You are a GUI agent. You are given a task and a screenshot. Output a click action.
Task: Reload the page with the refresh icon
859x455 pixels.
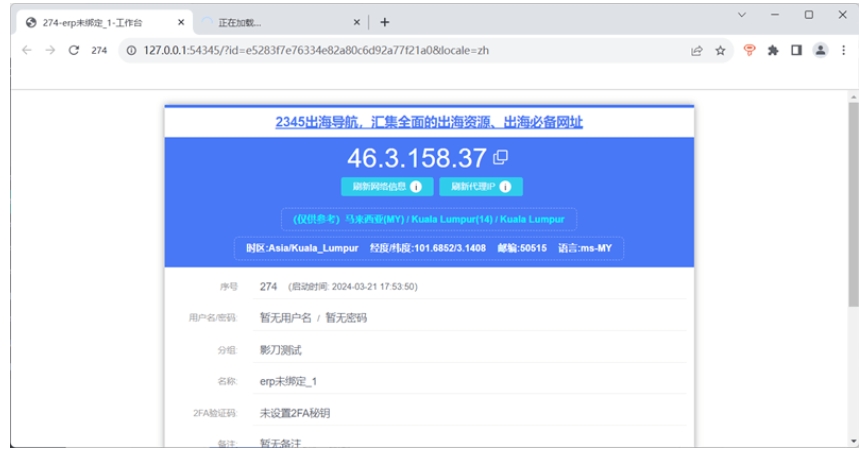(x=73, y=50)
